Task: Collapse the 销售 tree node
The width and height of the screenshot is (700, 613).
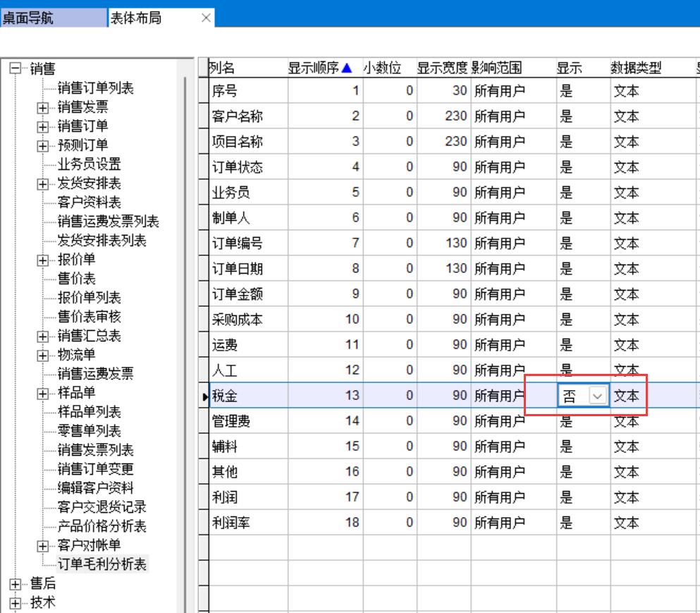Action: coord(15,69)
